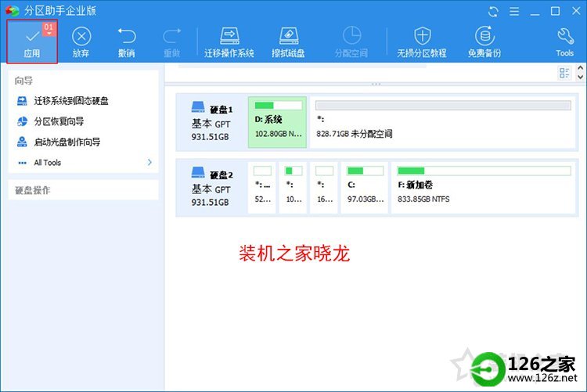The height and width of the screenshot is (392, 587).
Task: Click scroll down arrow at top right
Action: (580, 77)
